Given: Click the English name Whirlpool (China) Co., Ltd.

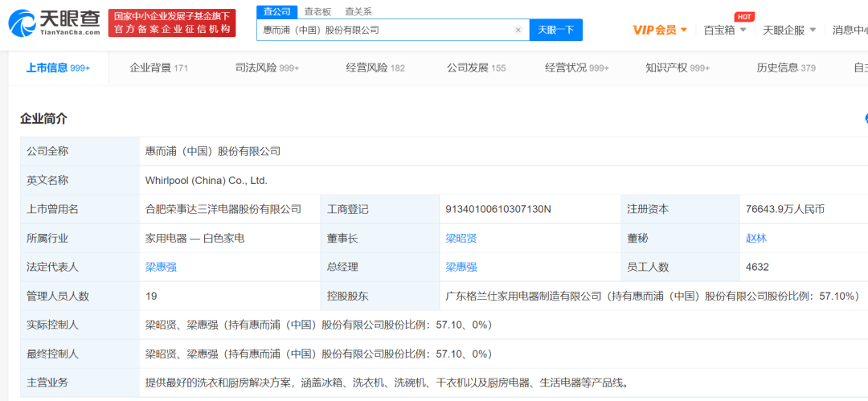Looking at the screenshot, I should click(x=207, y=180).
